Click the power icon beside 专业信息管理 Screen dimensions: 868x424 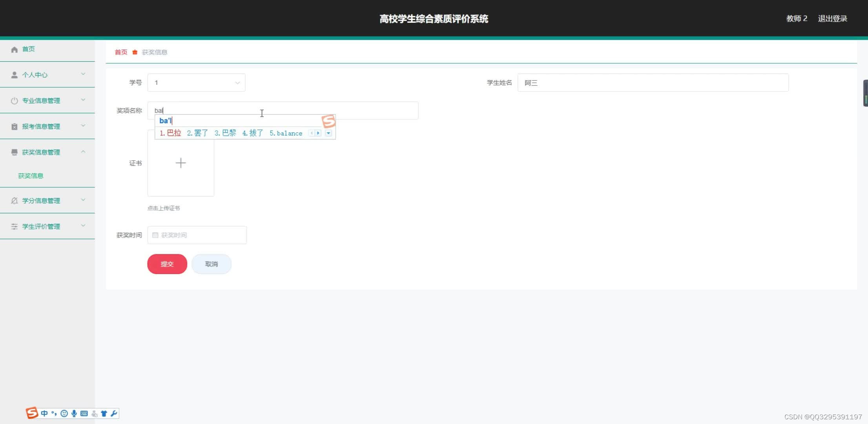(15, 101)
